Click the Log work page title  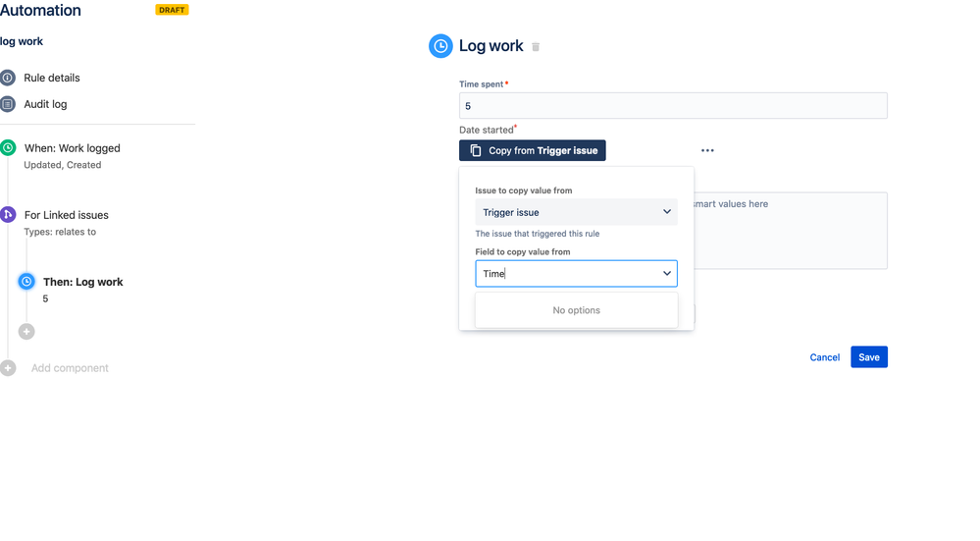pyautogui.click(x=491, y=46)
